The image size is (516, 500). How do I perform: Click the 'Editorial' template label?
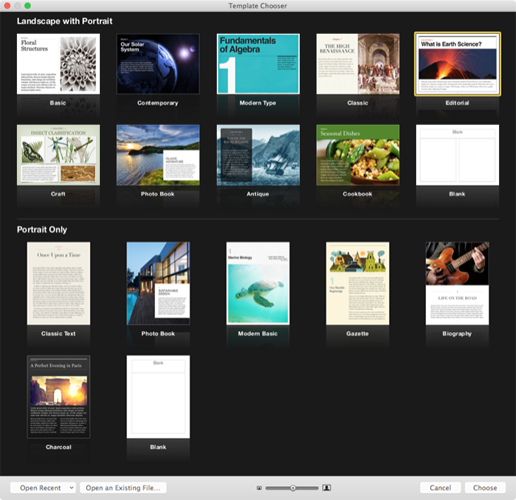tap(457, 103)
